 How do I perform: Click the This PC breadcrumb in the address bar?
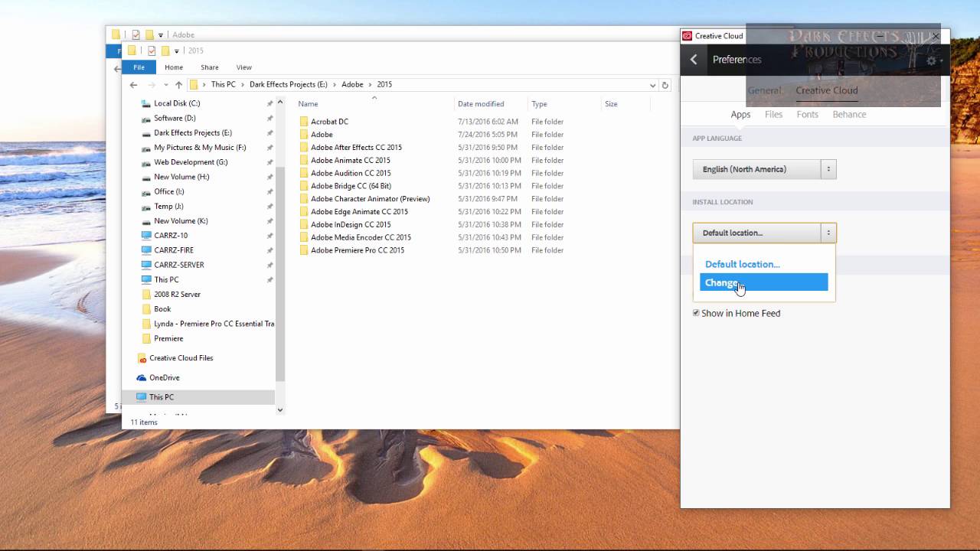[x=224, y=85]
